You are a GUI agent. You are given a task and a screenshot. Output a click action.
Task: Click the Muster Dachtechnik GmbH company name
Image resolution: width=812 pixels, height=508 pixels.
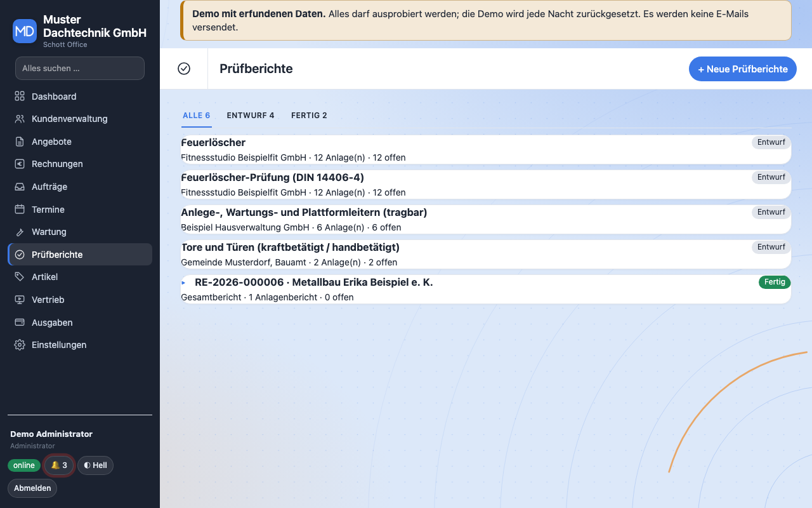click(95, 26)
